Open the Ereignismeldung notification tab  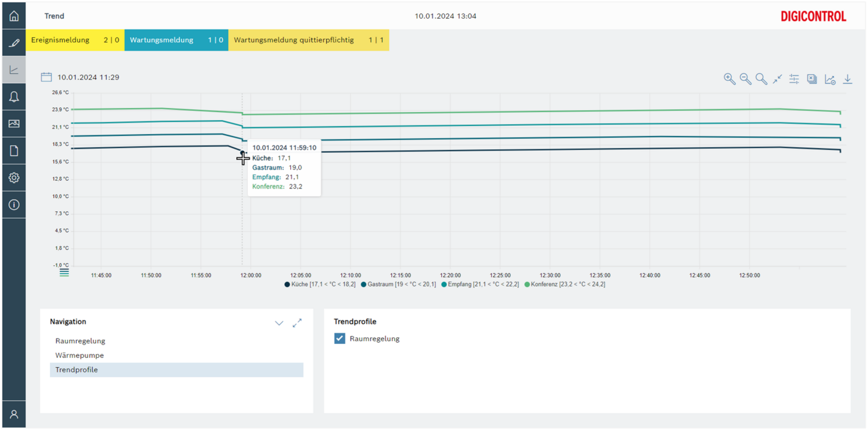click(x=75, y=40)
